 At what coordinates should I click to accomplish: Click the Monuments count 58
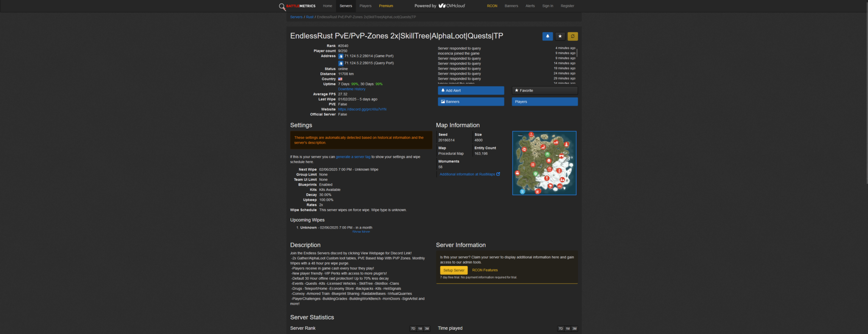coord(440,167)
